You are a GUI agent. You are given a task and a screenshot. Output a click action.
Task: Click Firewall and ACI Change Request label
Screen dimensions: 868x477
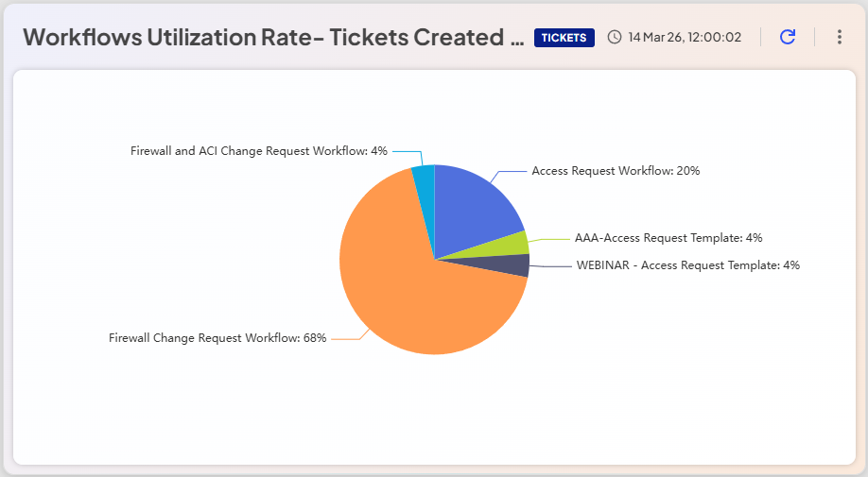pos(259,150)
